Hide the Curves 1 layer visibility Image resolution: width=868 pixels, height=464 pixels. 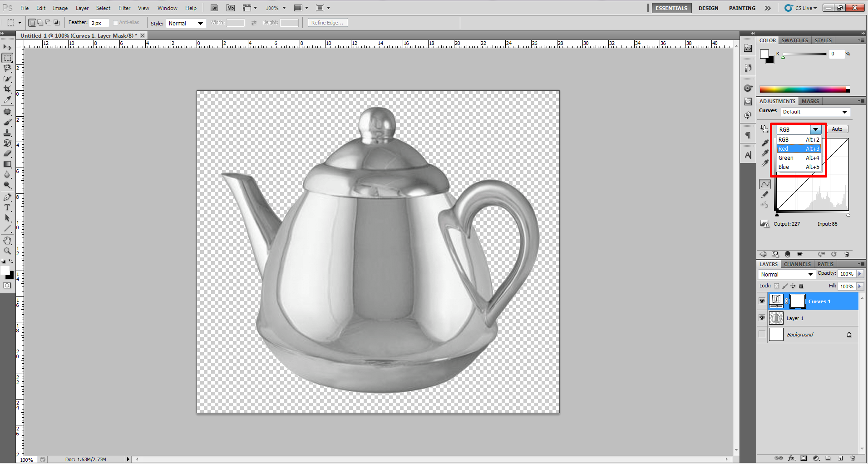tap(762, 301)
